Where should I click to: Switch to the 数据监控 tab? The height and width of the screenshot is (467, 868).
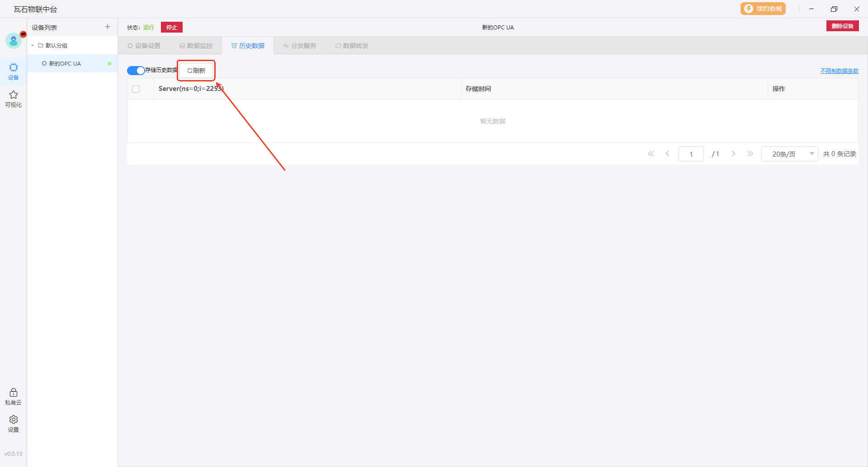coord(196,46)
